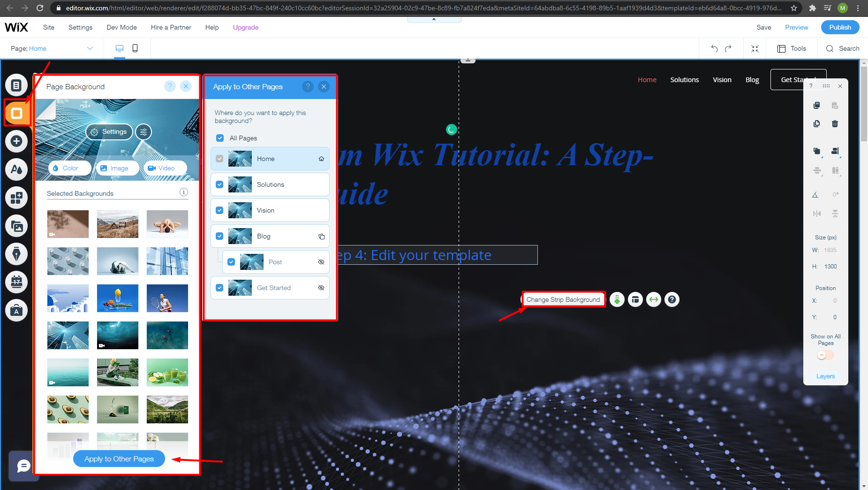The height and width of the screenshot is (490, 868).
Task: Click the Preview link
Action: click(x=797, y=27)
